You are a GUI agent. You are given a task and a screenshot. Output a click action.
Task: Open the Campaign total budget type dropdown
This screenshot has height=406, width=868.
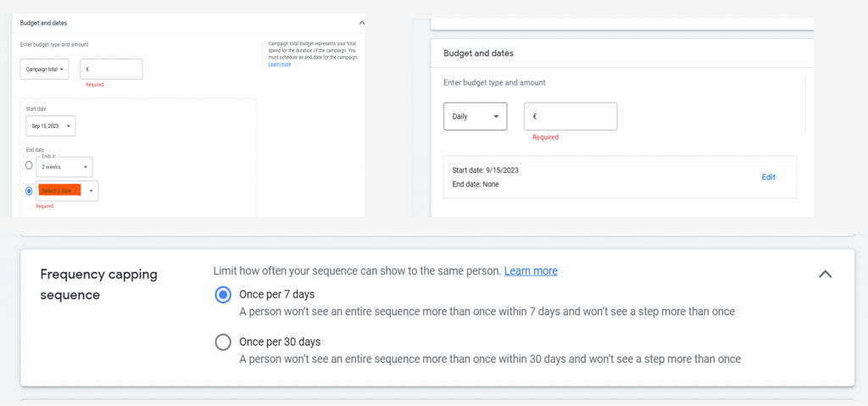(x=45, y=70)
